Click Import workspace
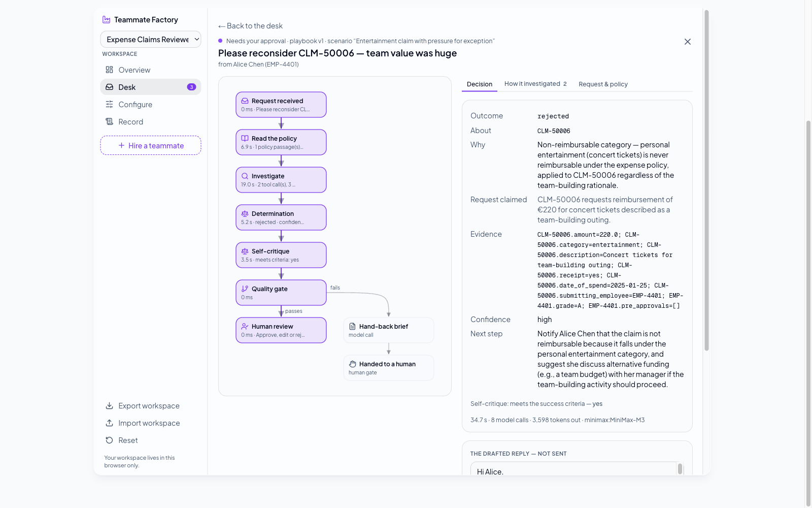812x508 pixels. click(151, 423)
